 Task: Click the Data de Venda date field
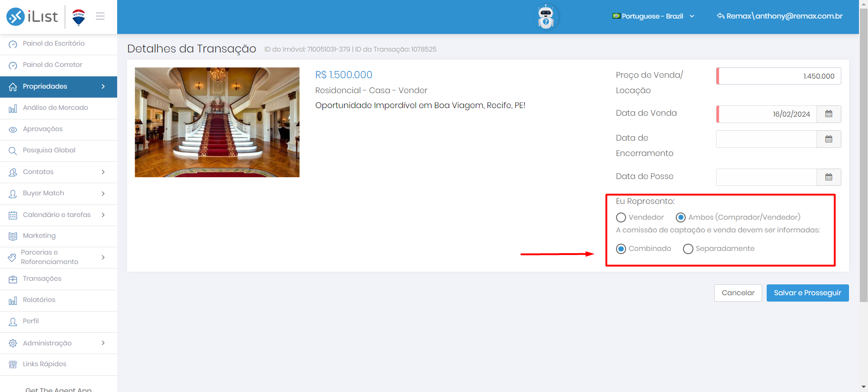coord(767,114)
